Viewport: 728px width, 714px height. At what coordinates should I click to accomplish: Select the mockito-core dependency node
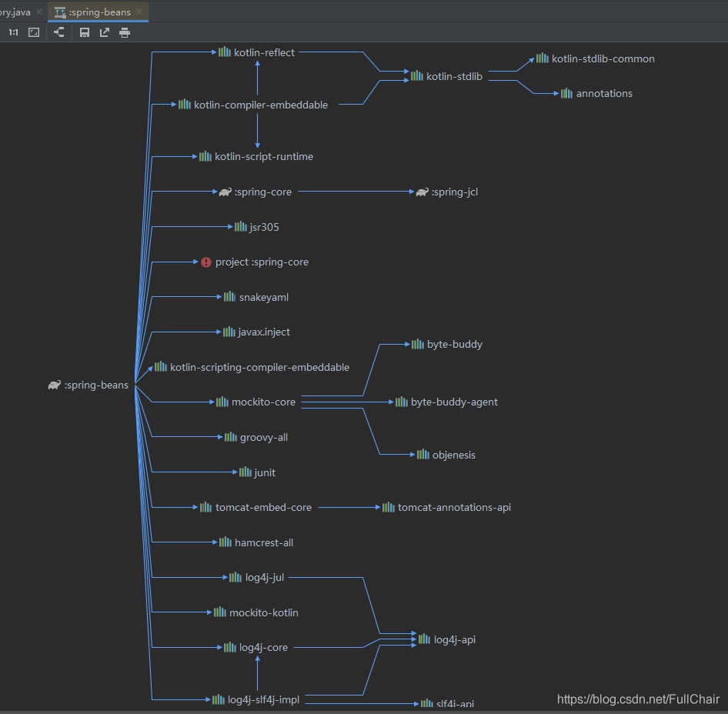click(255, 402)
